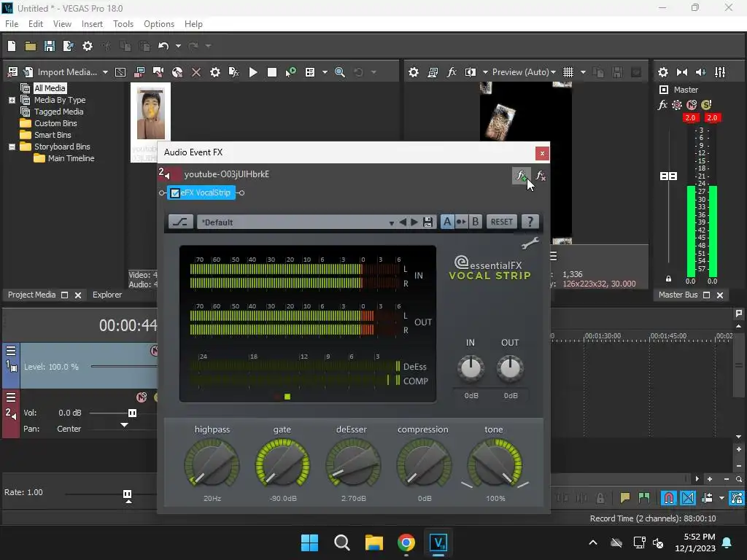747x560 pixels.
Task: Select compare state B button
Action: coord(475,222)
